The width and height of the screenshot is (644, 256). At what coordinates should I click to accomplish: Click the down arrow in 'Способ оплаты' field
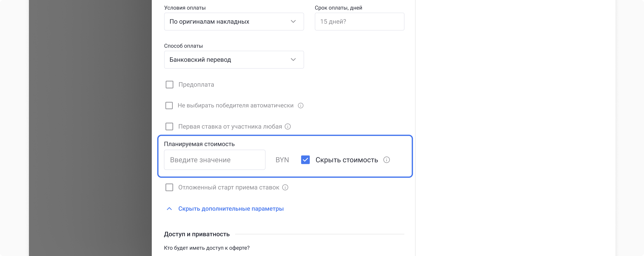point(293,60)
